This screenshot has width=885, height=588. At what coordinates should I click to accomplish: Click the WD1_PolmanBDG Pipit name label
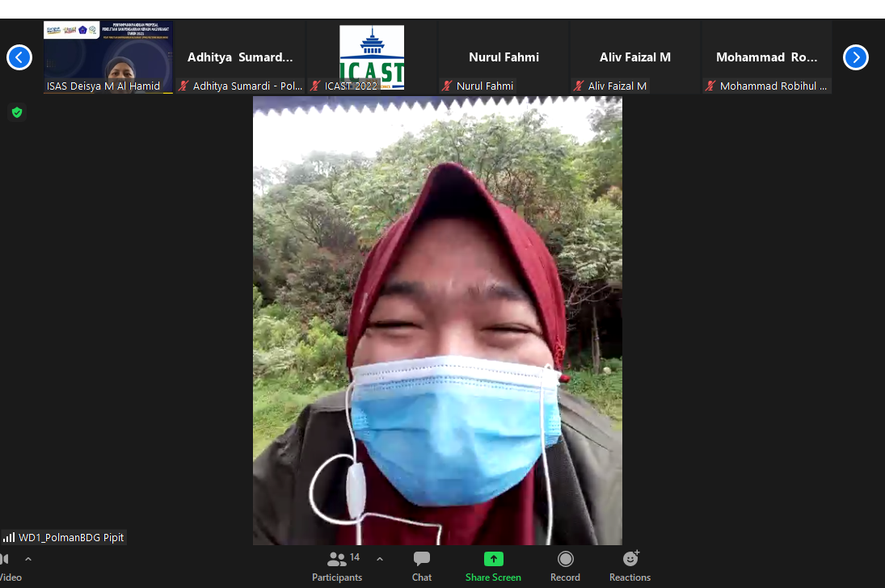pos(71,537)
